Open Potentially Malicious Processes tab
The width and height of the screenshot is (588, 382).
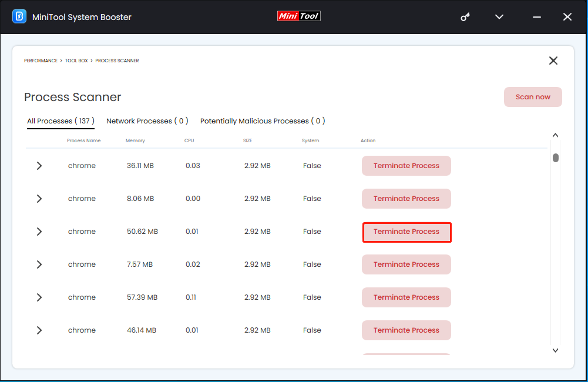tap(263, 121)
